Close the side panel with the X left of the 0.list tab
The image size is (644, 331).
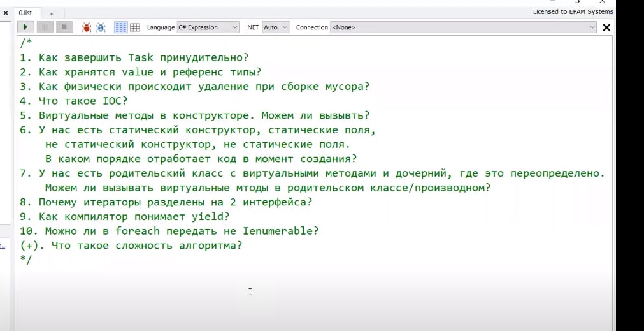pos(6,13)
